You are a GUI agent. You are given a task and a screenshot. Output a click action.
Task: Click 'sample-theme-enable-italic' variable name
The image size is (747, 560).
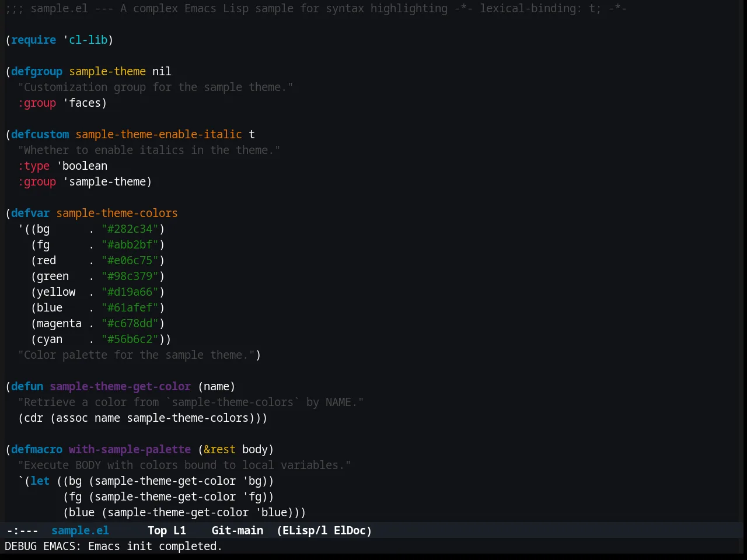point(159,134)
